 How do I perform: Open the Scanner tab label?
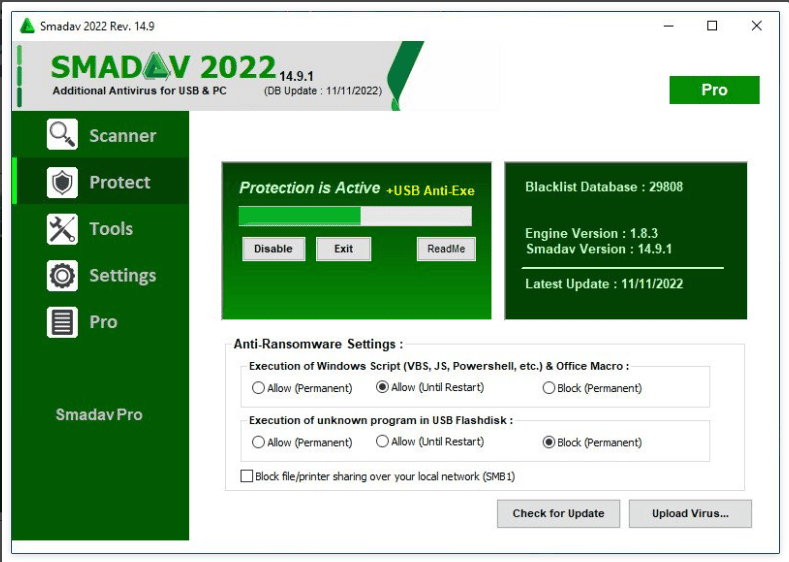coord(123,136)
